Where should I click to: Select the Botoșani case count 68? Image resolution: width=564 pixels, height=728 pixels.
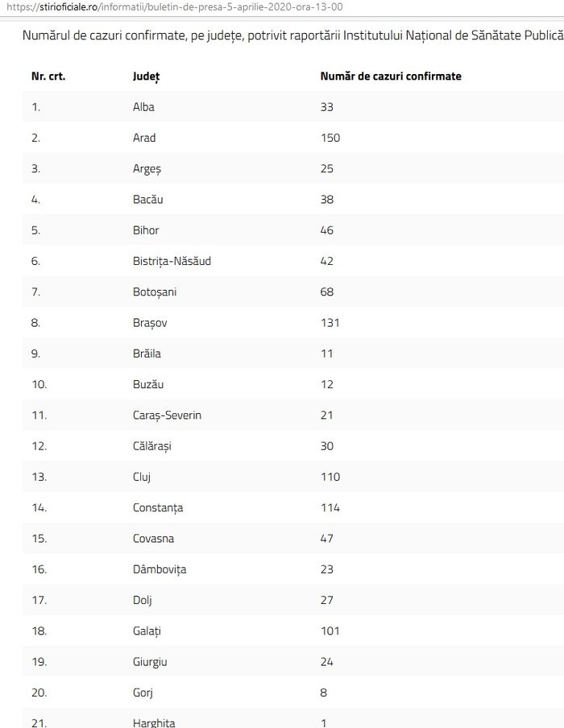coord(327,292)
